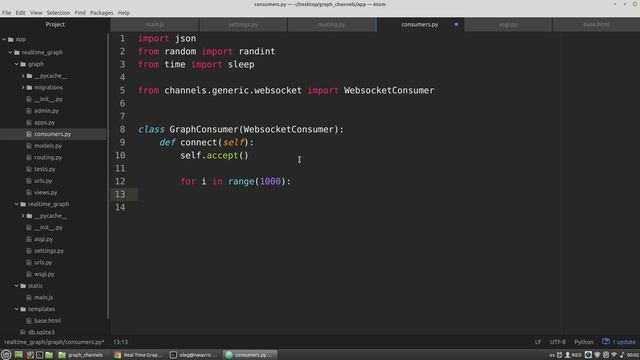Screen dimensions: 640x360
Task: Change encoding via UTF-8 status button
Action: 558,342
